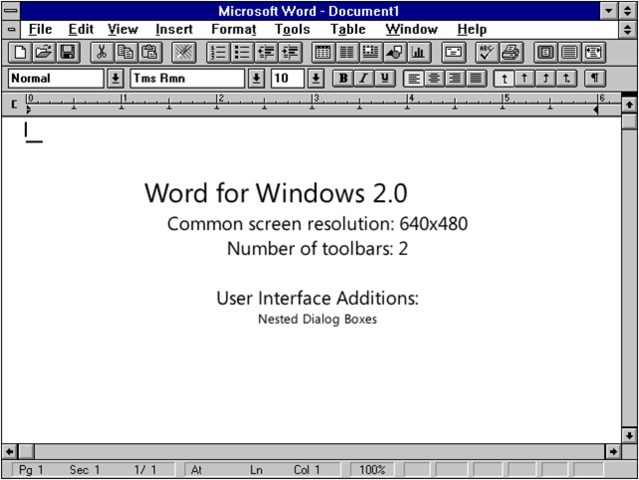Apply a numbered list
The image size is (639, 480).
[x=218, y=53]
